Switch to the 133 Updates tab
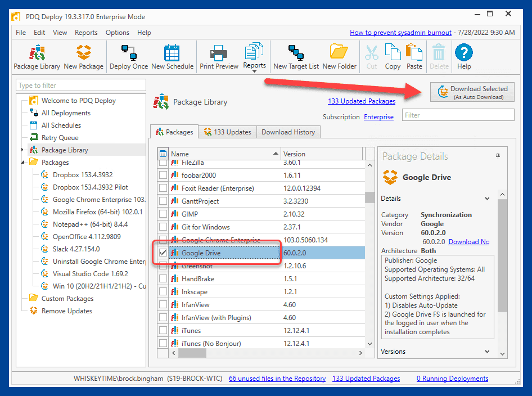 [227, 132]
